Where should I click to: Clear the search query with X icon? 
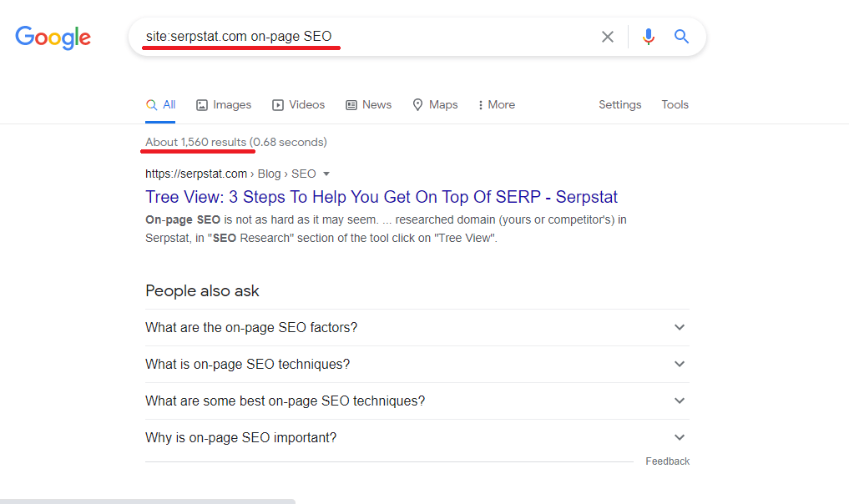pos(608,37)
